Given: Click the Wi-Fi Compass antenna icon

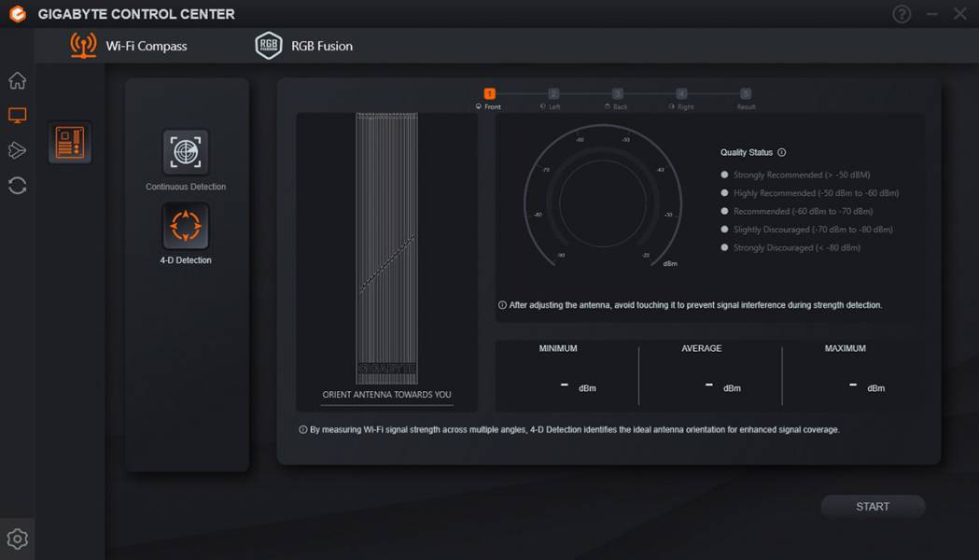Looking at the screenshot, I should tap(83, 46).
